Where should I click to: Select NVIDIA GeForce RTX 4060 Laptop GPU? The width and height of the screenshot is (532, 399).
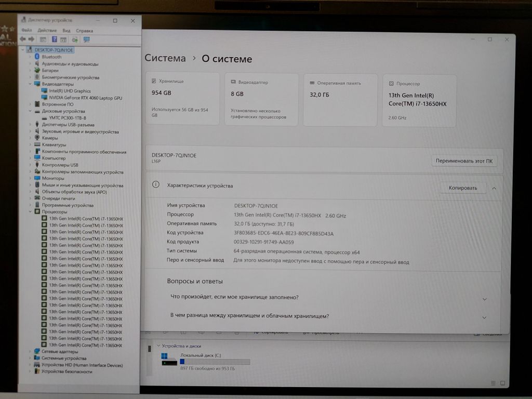click(x=85, y=98)
